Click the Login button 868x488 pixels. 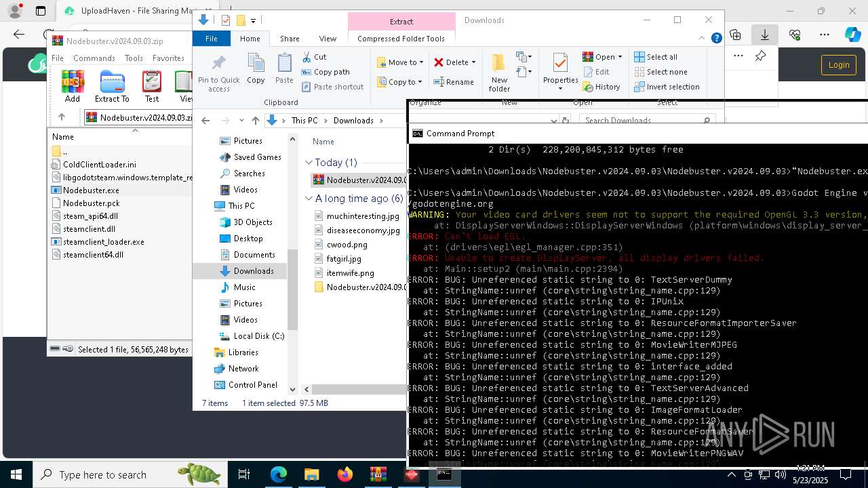click(839, 64)
